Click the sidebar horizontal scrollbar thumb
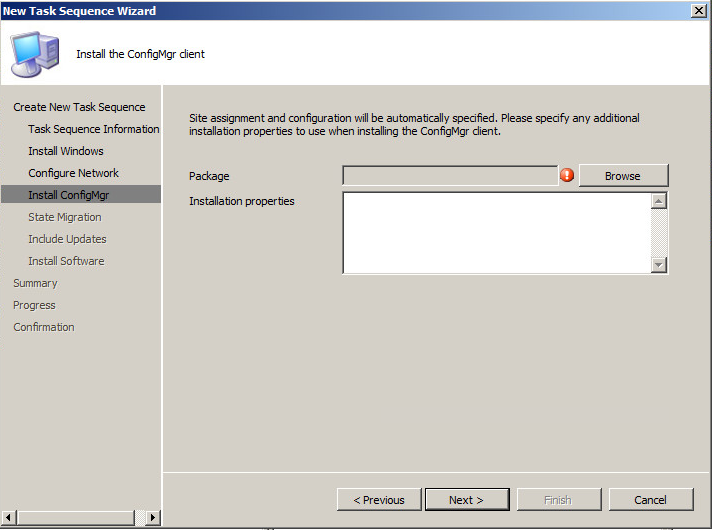This screenshot has width=712, height=530. 76,517
